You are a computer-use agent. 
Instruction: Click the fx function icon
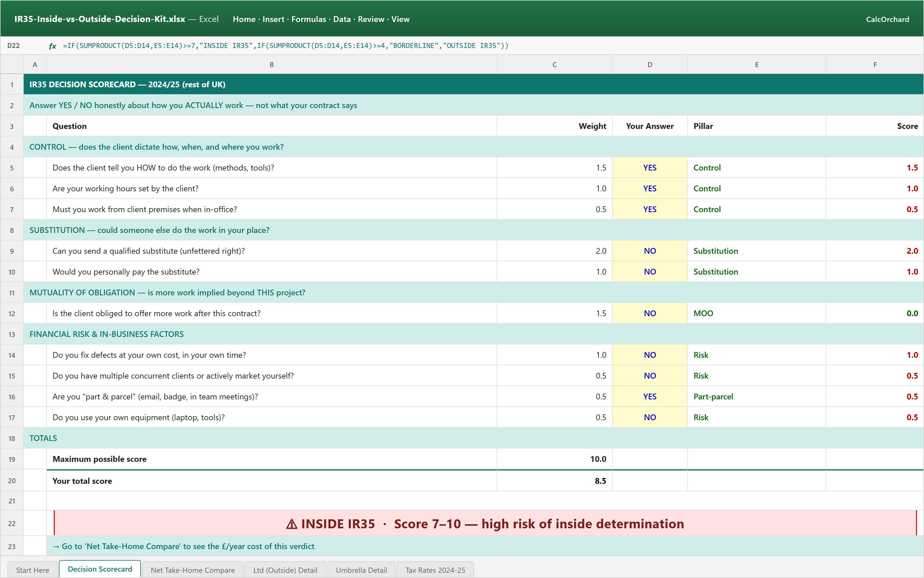[x=53, y=46]
